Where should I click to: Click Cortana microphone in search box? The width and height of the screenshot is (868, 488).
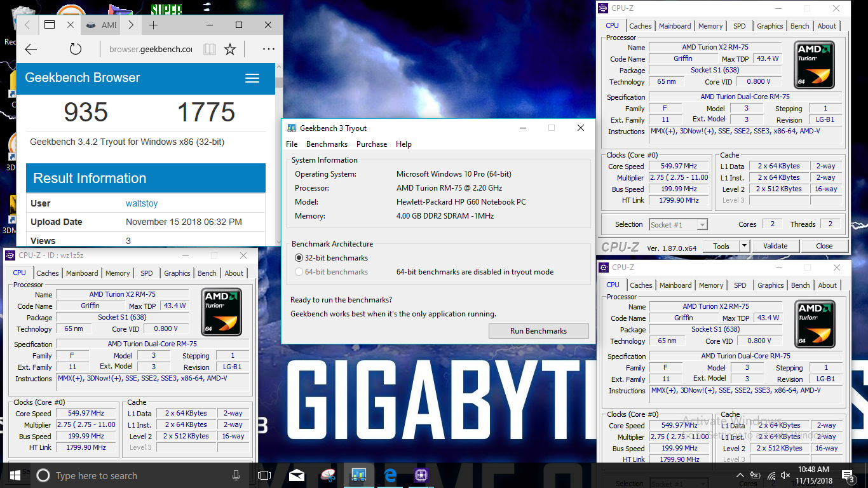(236, 475)
